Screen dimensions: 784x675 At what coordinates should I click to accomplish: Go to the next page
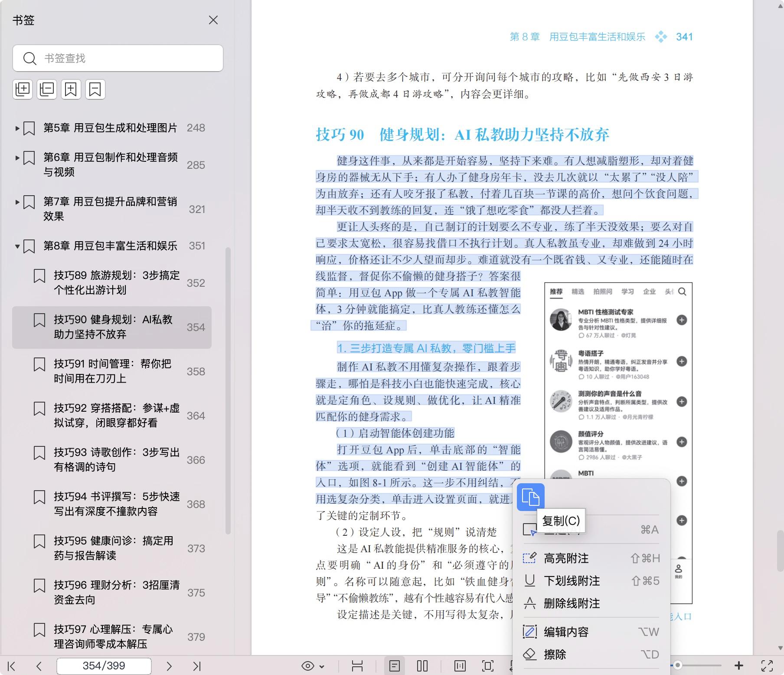[169, 666]
